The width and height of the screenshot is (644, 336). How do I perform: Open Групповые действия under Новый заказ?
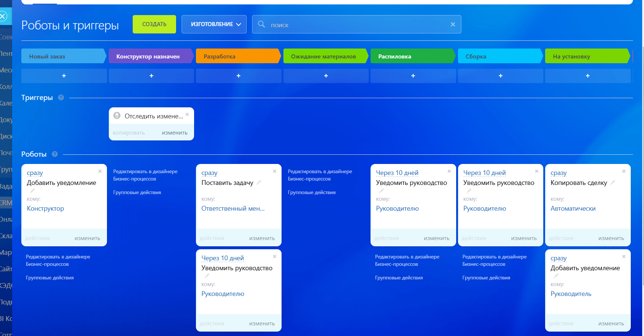50,278
